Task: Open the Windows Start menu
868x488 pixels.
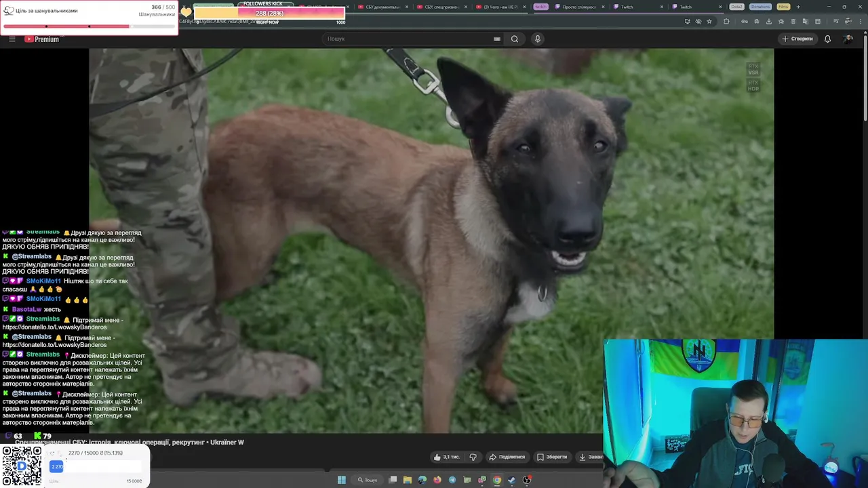Action: click(x=342, y=480)
